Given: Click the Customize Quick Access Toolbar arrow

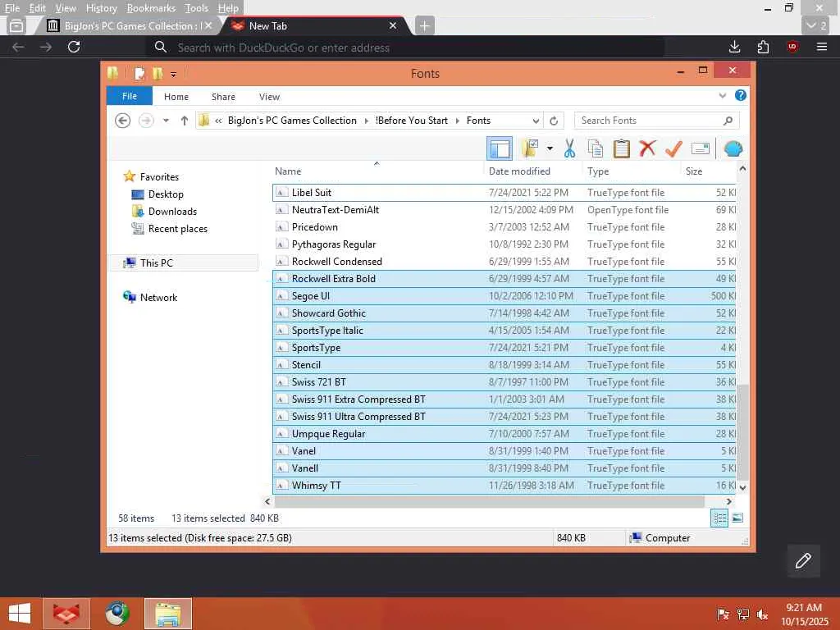Looking at the screenshot, I should click(x=174, y=74).
